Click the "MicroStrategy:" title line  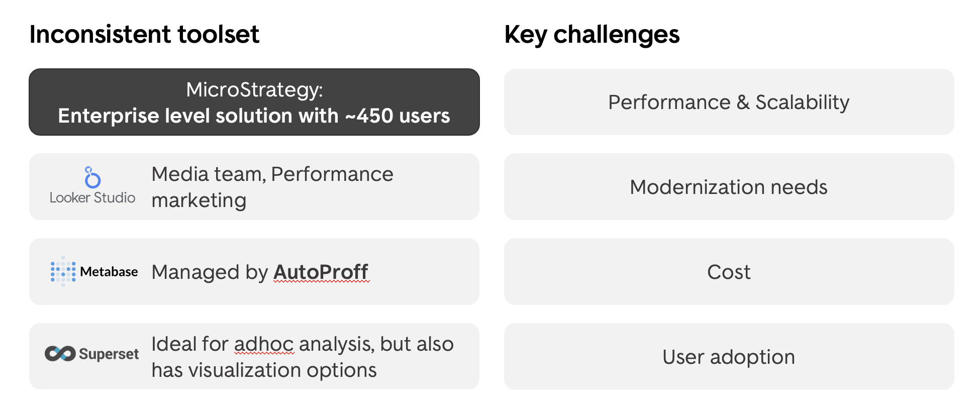[x=254, y=90]
